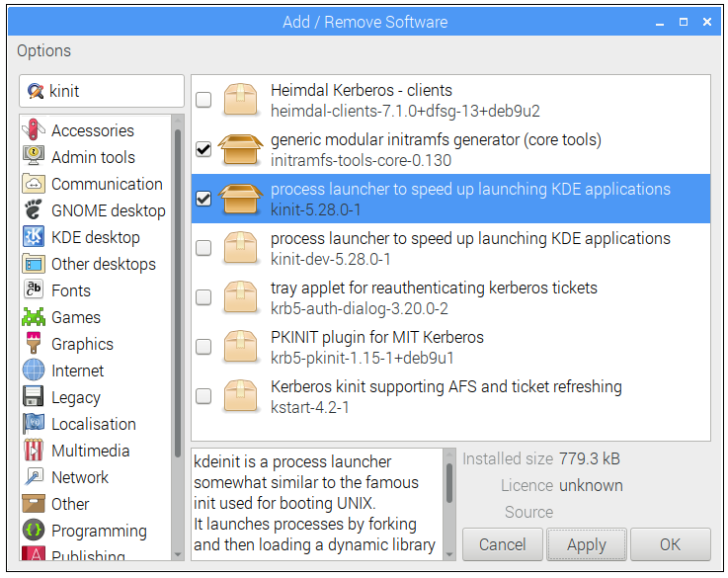Minimize the Add / Remove Software window
Viewport: 728px width, 578px height.
[660, 23]
